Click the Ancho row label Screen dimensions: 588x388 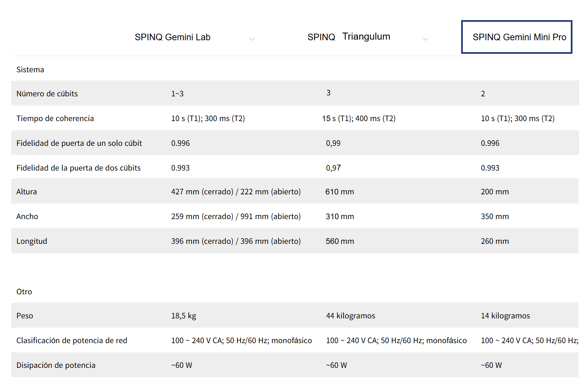point(27,216)
